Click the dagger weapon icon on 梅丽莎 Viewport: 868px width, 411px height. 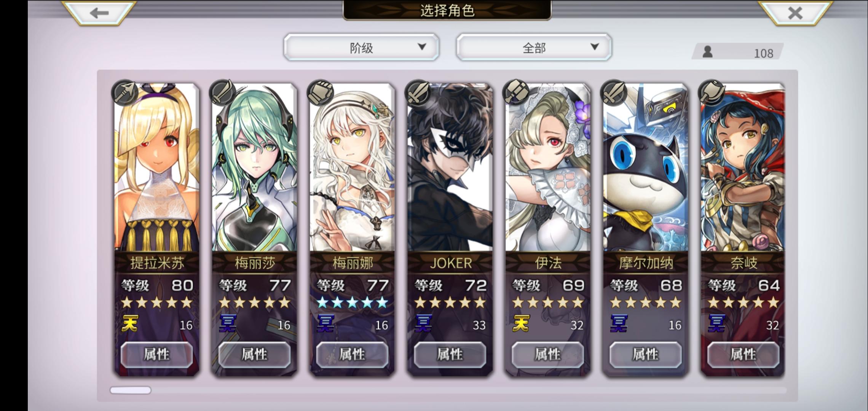click(223, 92)
